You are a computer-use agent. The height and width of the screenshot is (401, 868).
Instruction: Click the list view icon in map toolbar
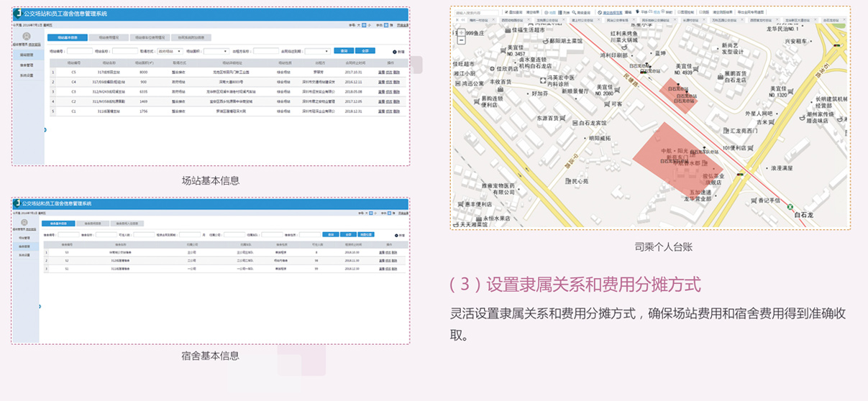coord(559,12)
